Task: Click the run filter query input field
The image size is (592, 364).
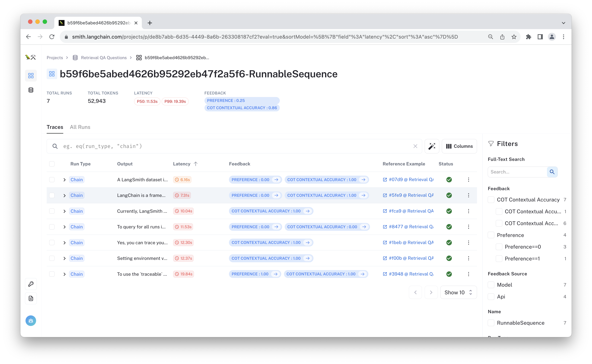Action: point(231,146)
